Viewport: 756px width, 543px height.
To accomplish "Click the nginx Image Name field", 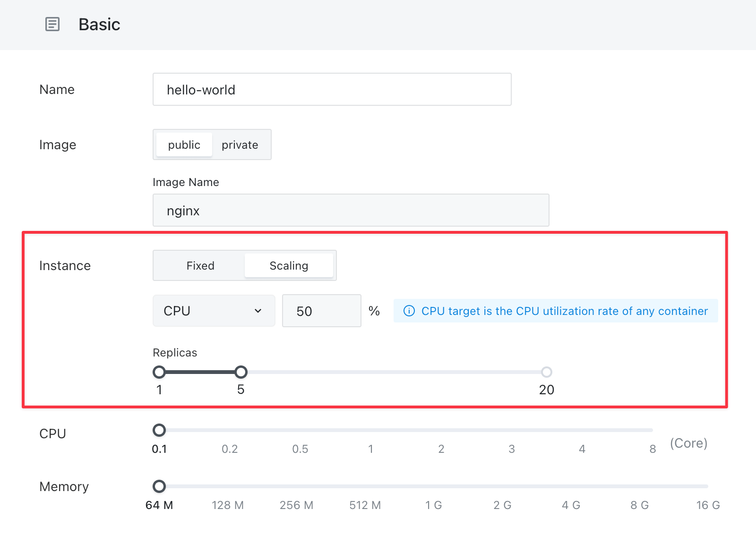I will point(351,210).
